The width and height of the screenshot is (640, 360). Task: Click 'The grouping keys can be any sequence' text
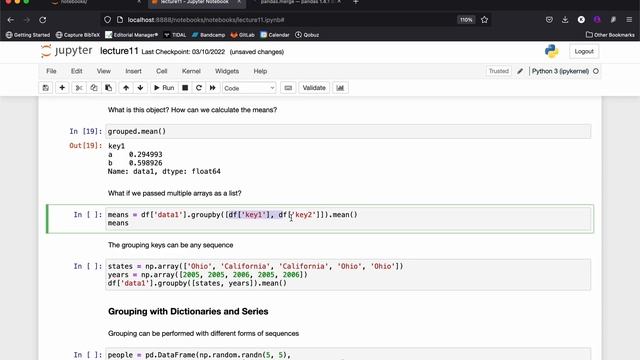click(171, 245)
